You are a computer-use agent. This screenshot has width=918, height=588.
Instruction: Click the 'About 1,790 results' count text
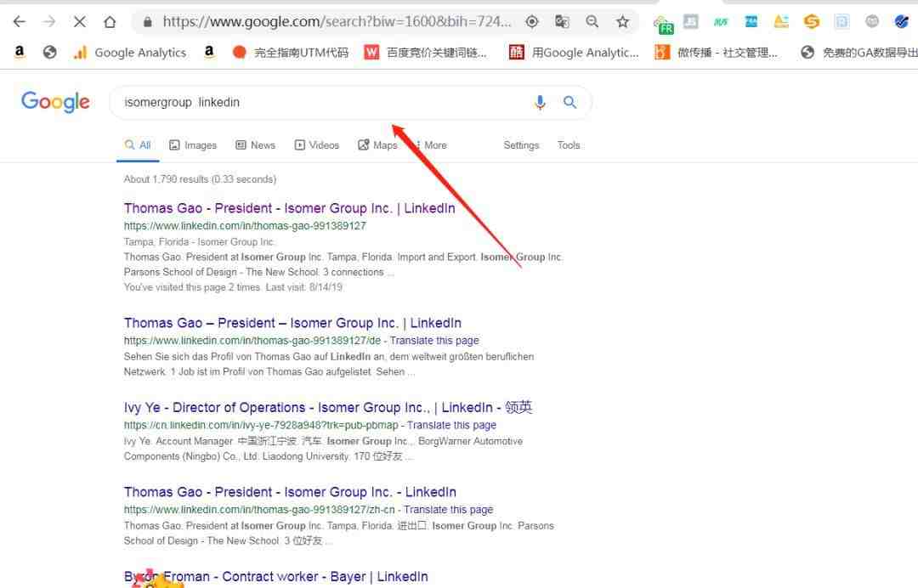pyautogui.click(x=200, y=179)
